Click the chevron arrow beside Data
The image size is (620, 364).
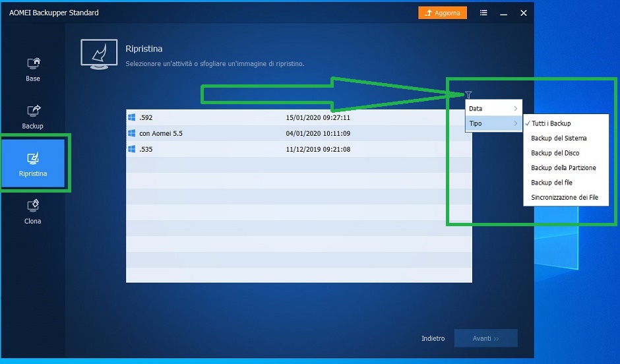click(516, 108)
